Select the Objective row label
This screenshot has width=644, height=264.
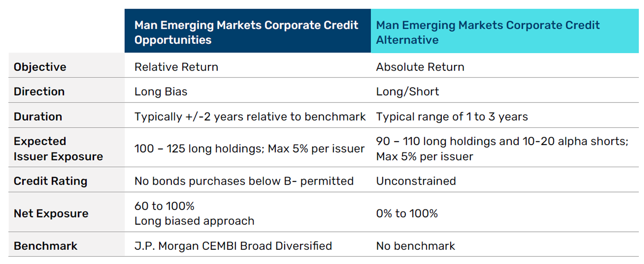40,67
